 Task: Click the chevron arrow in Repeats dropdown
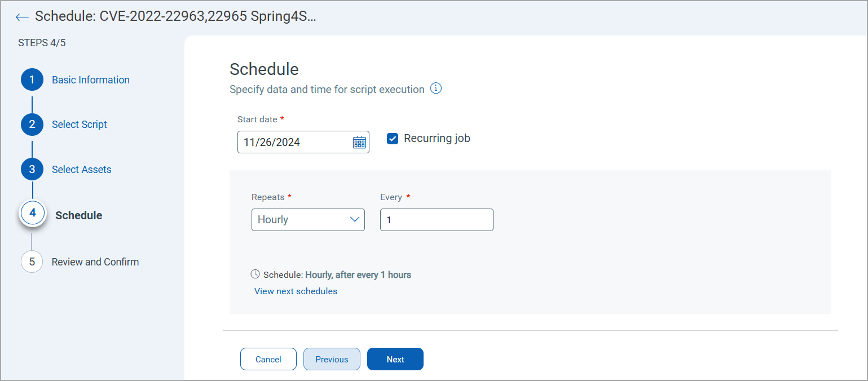pos(355,219)
